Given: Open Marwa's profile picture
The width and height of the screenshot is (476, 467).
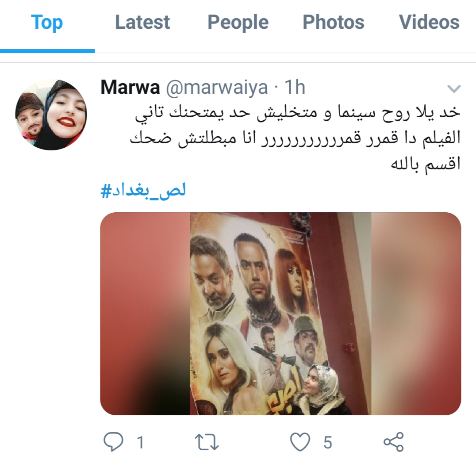Looking at the screenshot, I should coord(51,115).
